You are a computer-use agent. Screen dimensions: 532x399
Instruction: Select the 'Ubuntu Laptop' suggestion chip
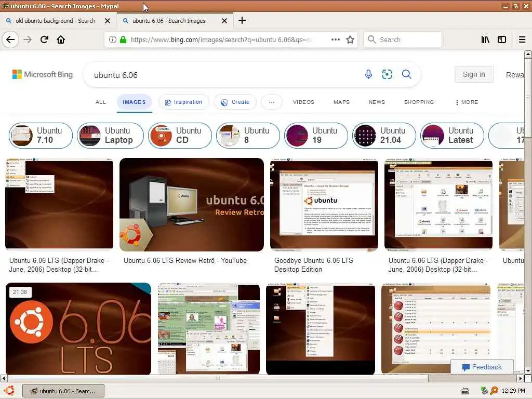110,136
